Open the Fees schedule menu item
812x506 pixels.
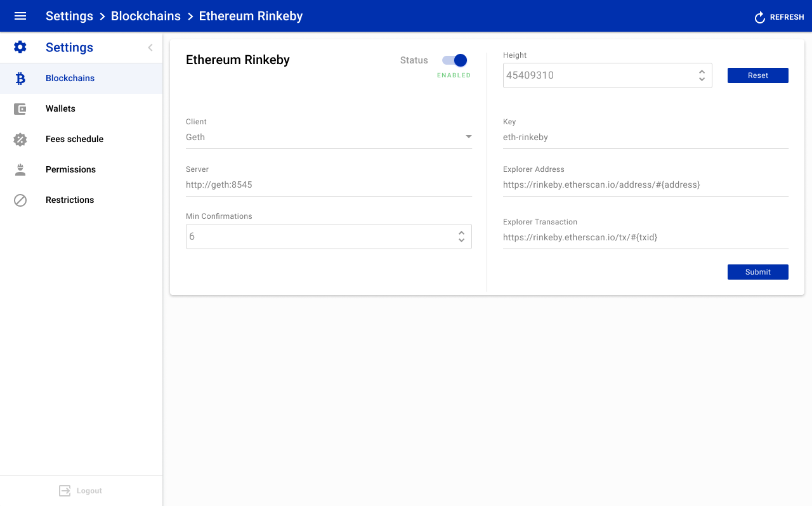click(x=81, y=139)
